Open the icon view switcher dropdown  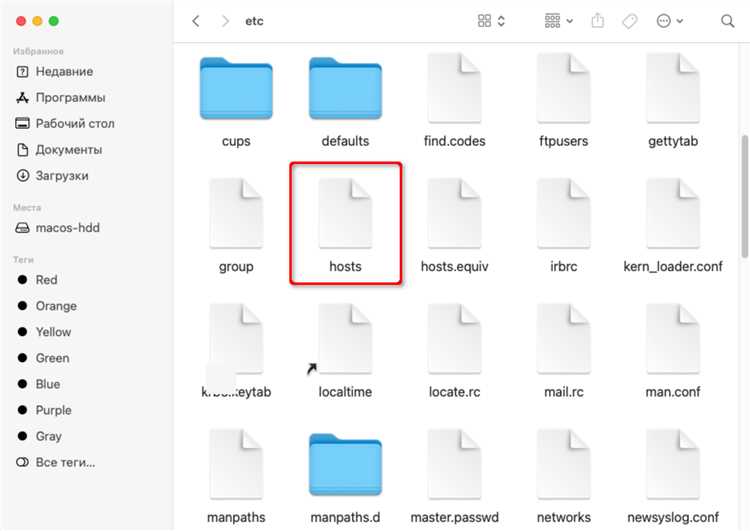pyautogui.click(x=491, y=21)
